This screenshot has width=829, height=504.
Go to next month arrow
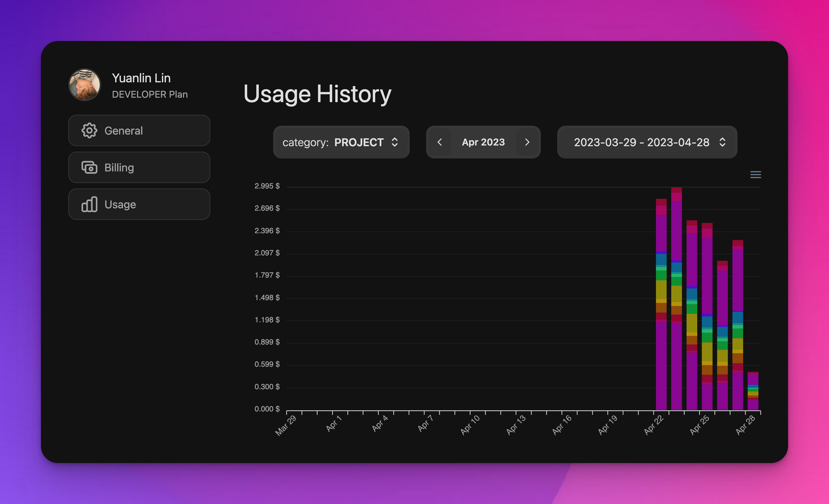pos(527,142)
